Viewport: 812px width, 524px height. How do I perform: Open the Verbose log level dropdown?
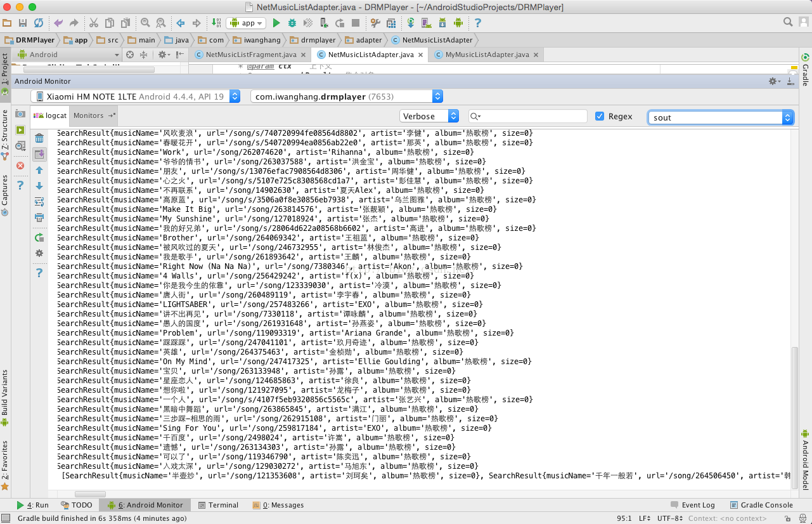(x=429, y=116)
